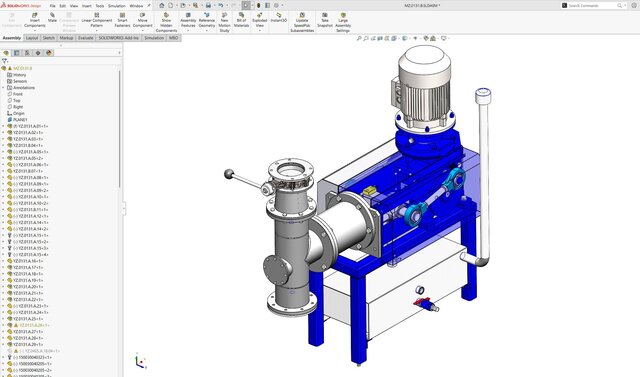Select the Mate tool
The image size is (640, 377).
tap(52, 18)
